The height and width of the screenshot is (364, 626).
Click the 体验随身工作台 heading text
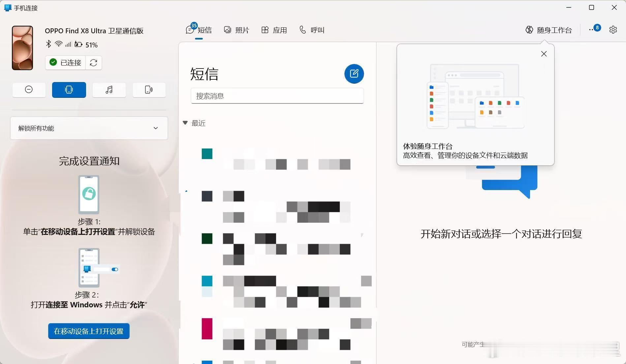coord(428,146)
